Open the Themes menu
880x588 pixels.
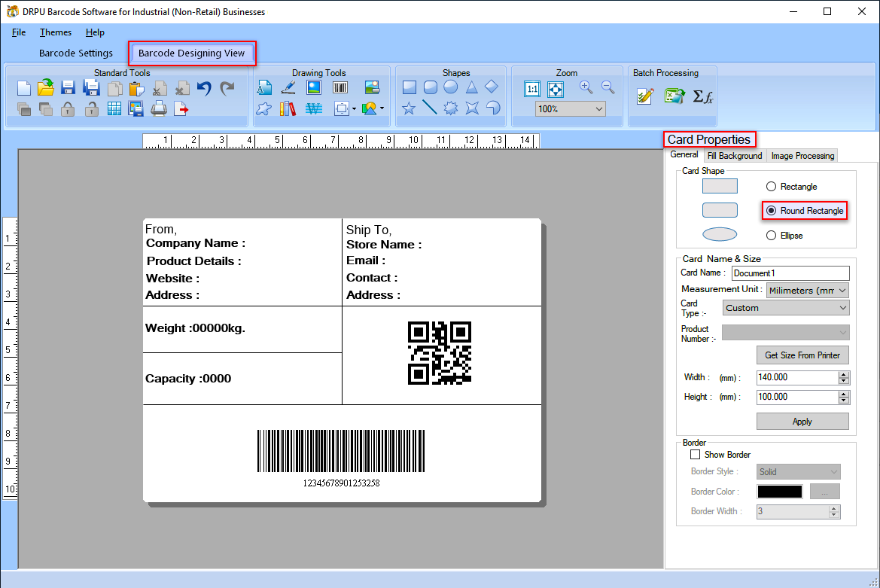tap(56, 32)
